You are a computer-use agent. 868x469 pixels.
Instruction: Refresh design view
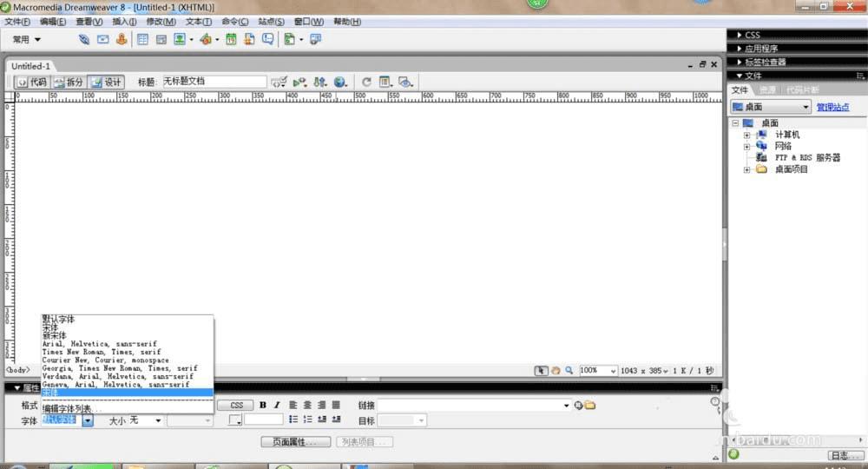366,82
